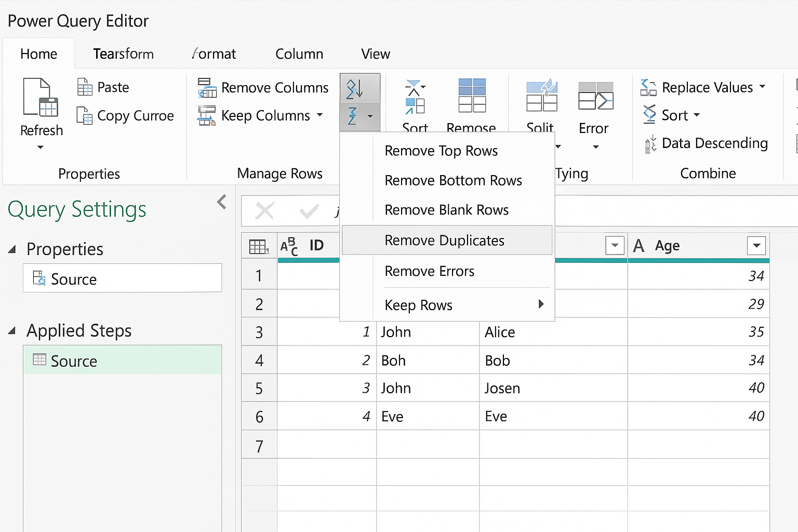Click the Sort icon in Combine group
Screen dimensions: 798x532
649,114
